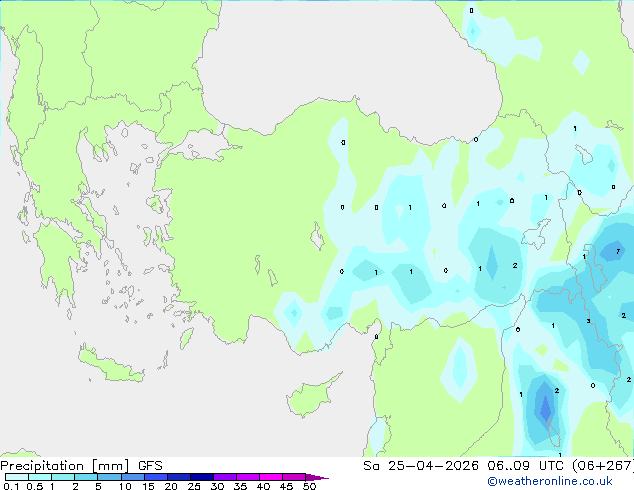
Task: Click the 20–25 mm dark blue legend swatch
Action: click(x=179, y=477)
